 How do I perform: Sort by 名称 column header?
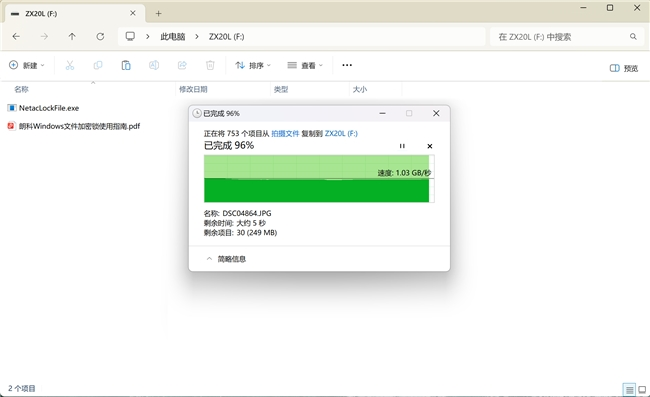coord(22,89)
